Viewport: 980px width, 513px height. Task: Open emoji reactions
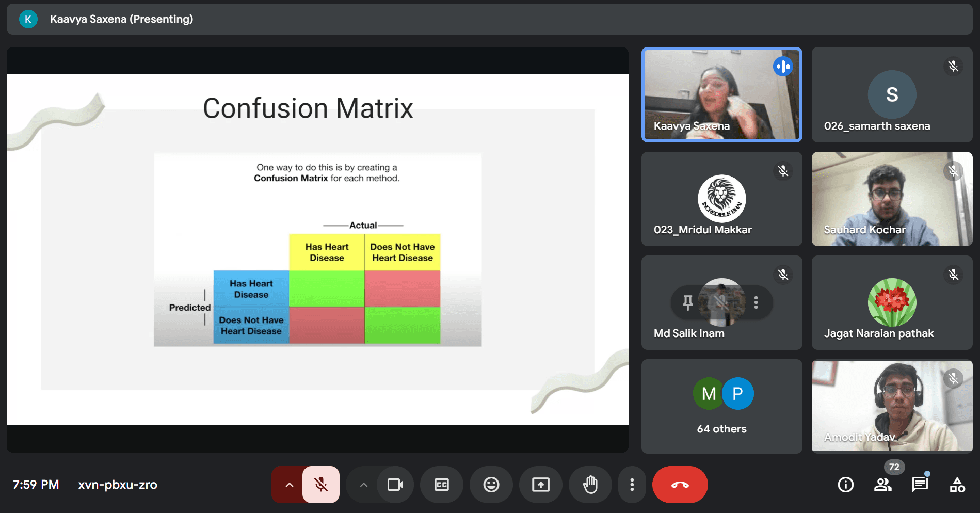point(491,485)
